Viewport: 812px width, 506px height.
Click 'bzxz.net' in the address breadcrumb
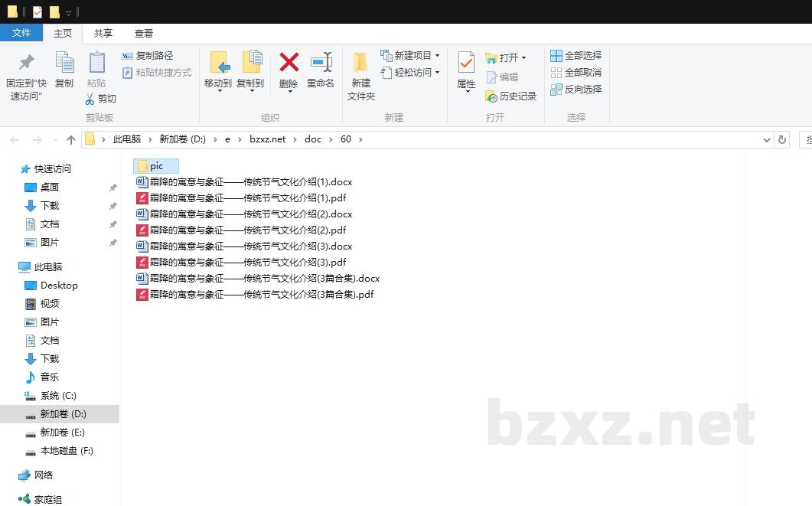tap(267, 139)
